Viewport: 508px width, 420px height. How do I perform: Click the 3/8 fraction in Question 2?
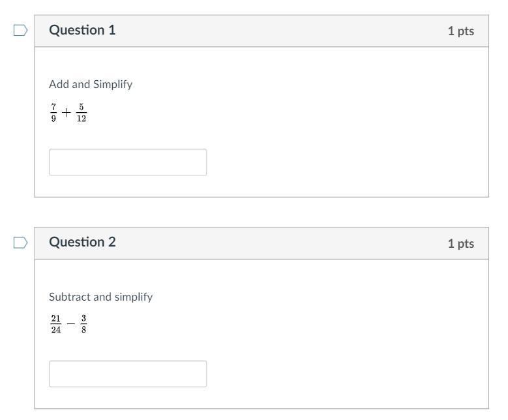(84, 324)
